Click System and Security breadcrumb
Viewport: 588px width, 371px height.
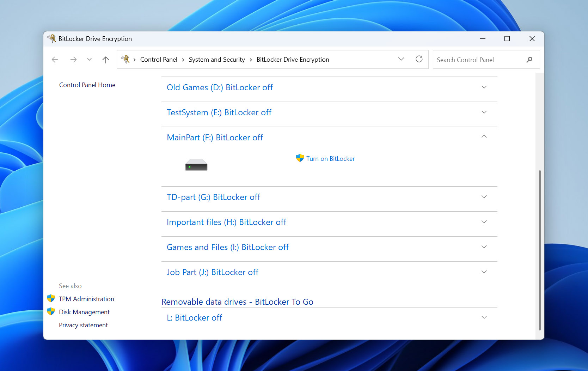pos(217,60)
